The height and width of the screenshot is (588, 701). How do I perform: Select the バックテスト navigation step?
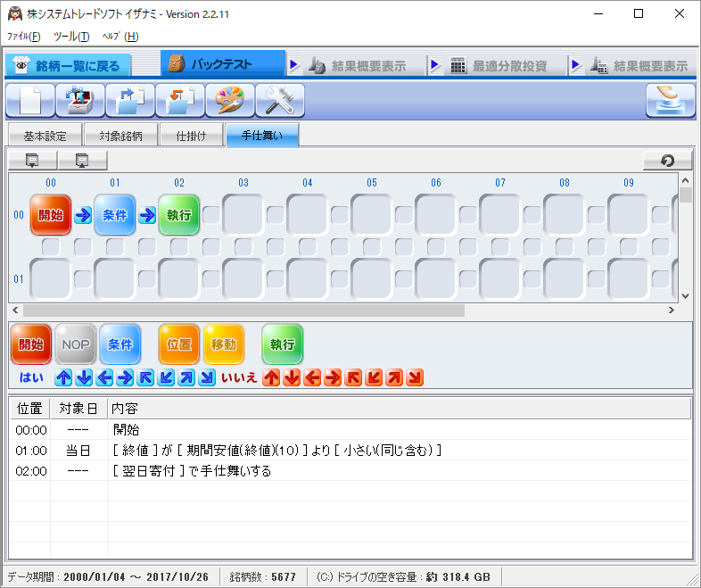[x=223, y=64]
